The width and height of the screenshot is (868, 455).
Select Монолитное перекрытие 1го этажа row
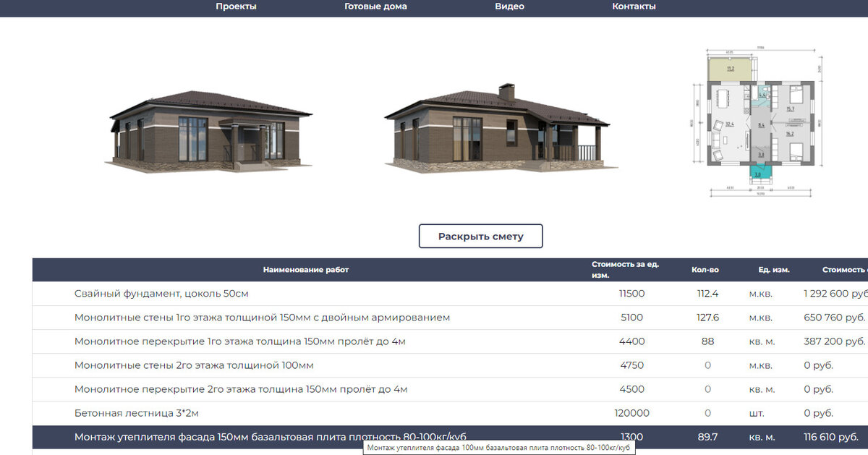450,341
